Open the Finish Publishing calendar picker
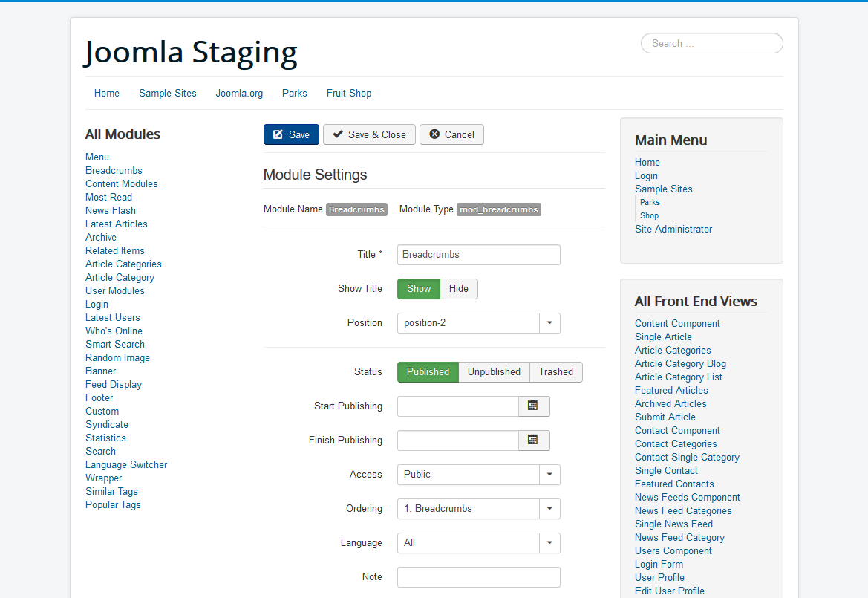 (534, 441)
